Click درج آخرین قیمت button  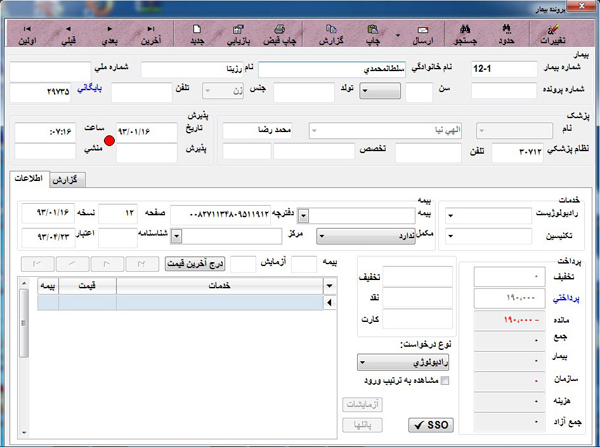195,264
